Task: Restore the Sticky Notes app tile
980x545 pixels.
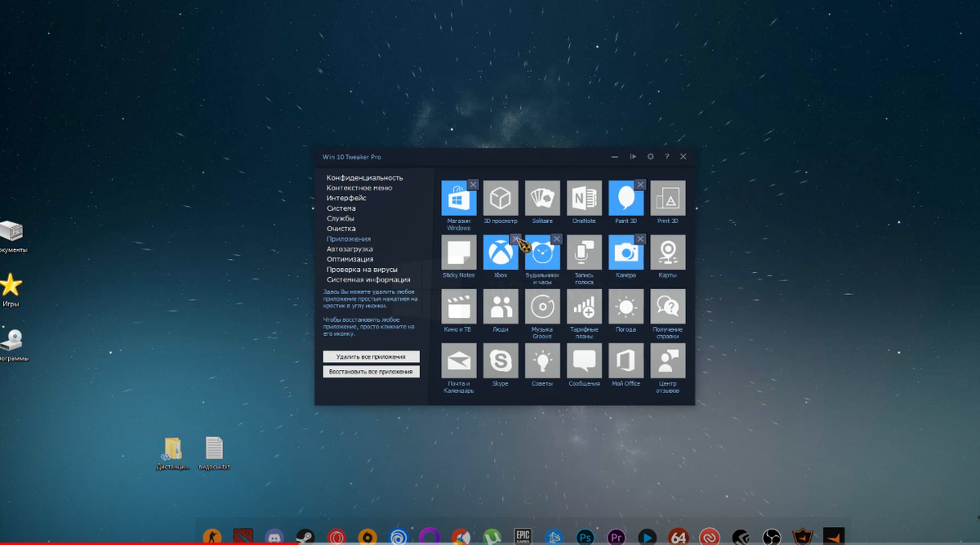Action: tap(458, 252)
